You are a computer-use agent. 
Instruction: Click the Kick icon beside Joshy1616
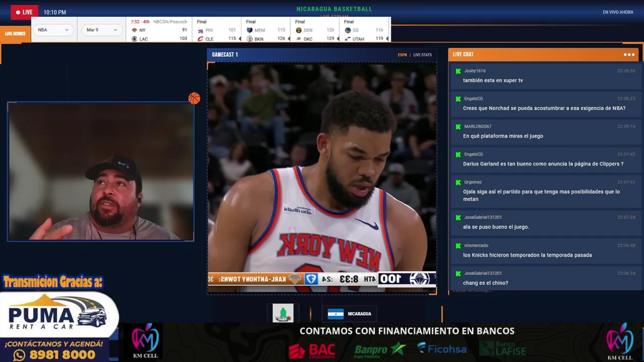[458, 71]
